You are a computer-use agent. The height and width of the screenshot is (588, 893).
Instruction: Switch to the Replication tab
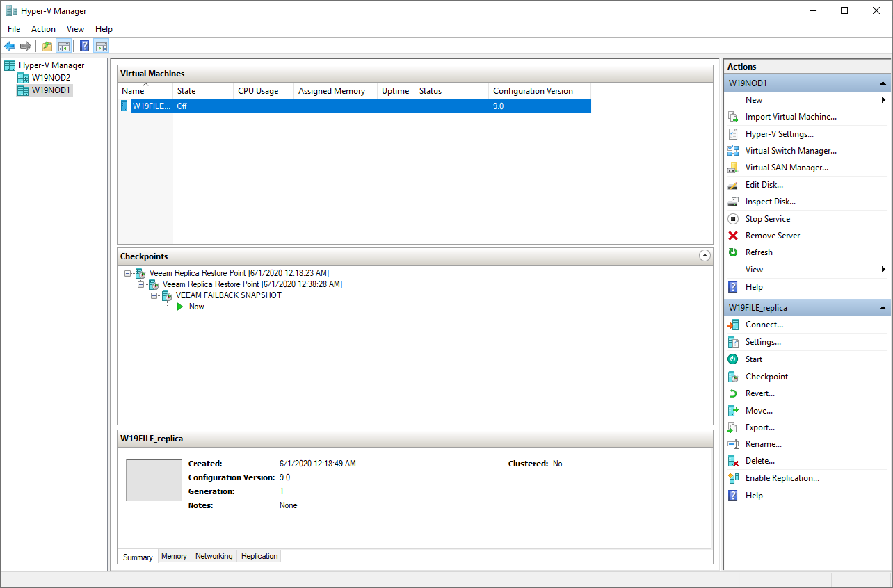point(259,556)
